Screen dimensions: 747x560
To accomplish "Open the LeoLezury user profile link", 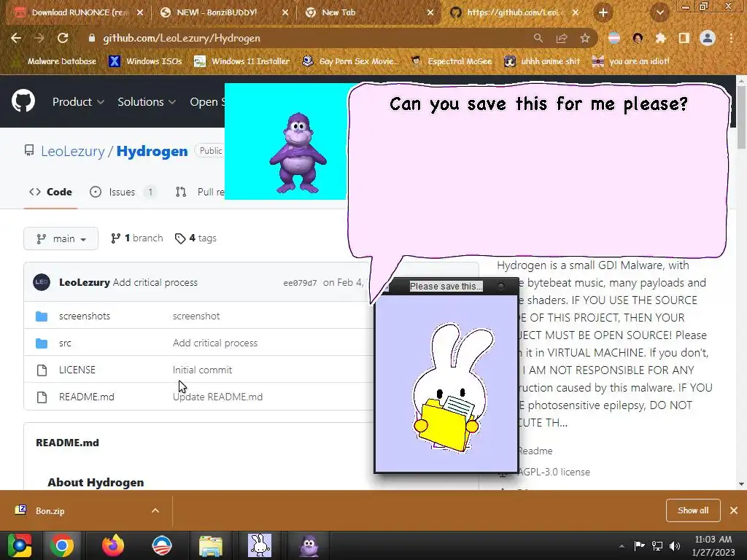I will [x=73, y=151].
